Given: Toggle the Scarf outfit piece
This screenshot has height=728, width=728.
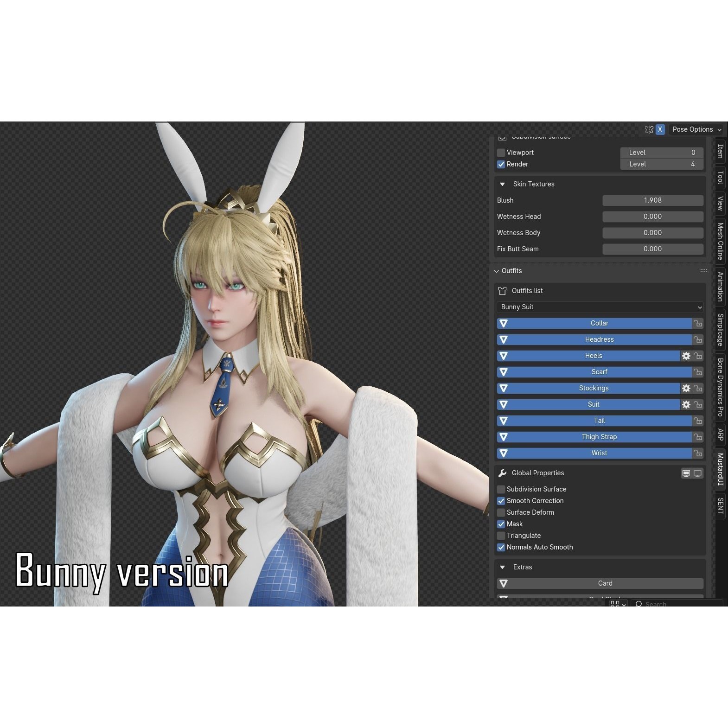Looking at the screenshot, I should 594,372.
